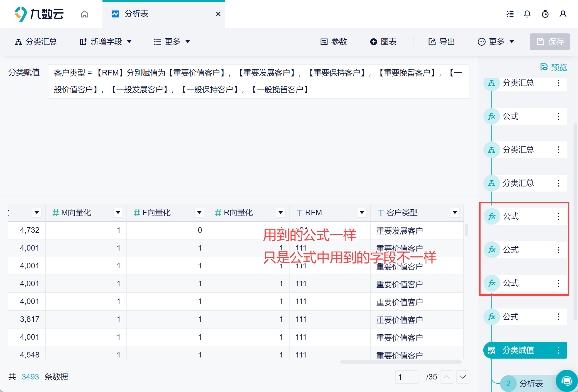Screen dimensions: 578x392
Task: Click the horizontal table scrollbar
Action: click(x=400, y=362)
